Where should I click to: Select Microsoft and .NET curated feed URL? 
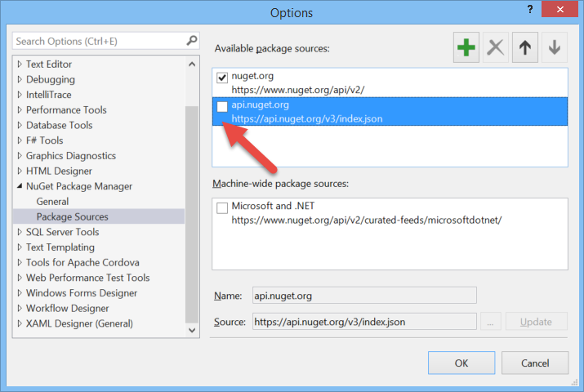pyautogui.click(x=367, y=220)
